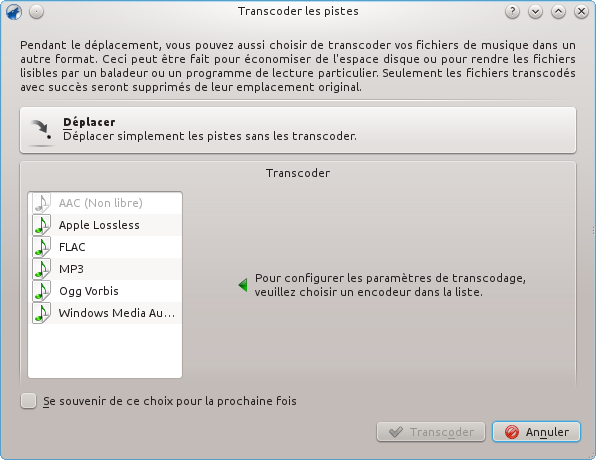Open the help question mark button
The height and width of the screenshot is (460, 596).
512,12
